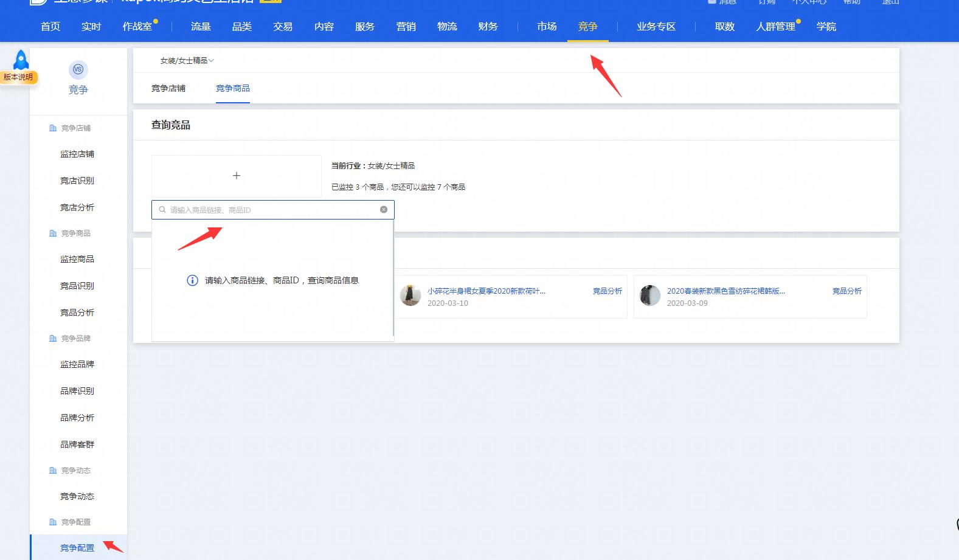Click the date 2020-03-09
The image size is (959, 560).
point(687,303)
